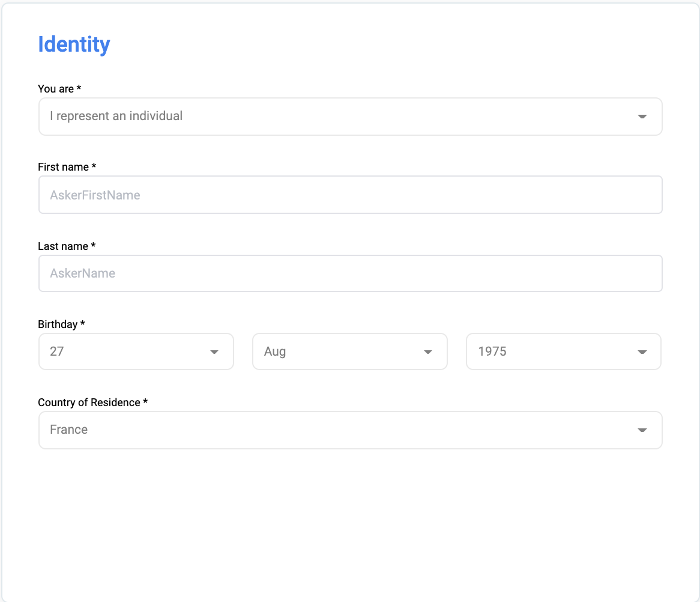The height and width of the screenshot is (602, 700).
Task: Click the Identity section heading
Action: pyautogui.click(x=74, y=44)
